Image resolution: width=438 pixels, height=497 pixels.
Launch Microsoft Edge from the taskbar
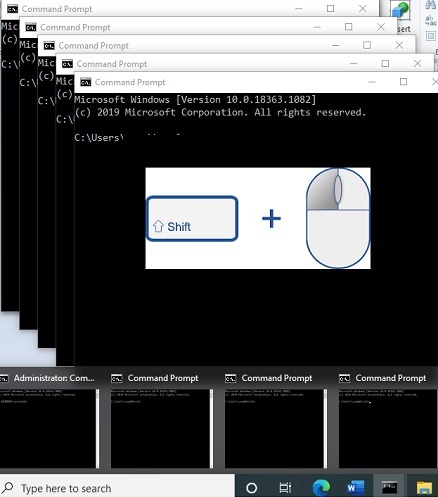[x=321, y=488]
